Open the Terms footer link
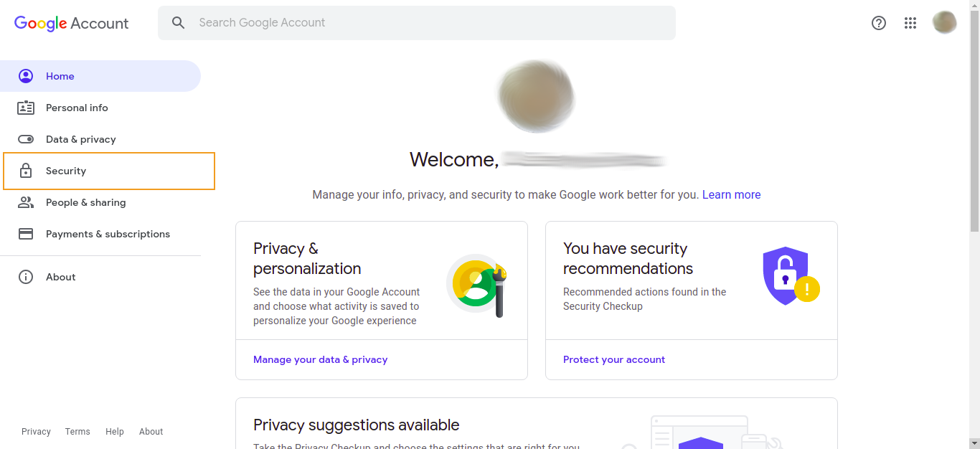The width and height of the screenshot is (980, 449). pos(77,431)
